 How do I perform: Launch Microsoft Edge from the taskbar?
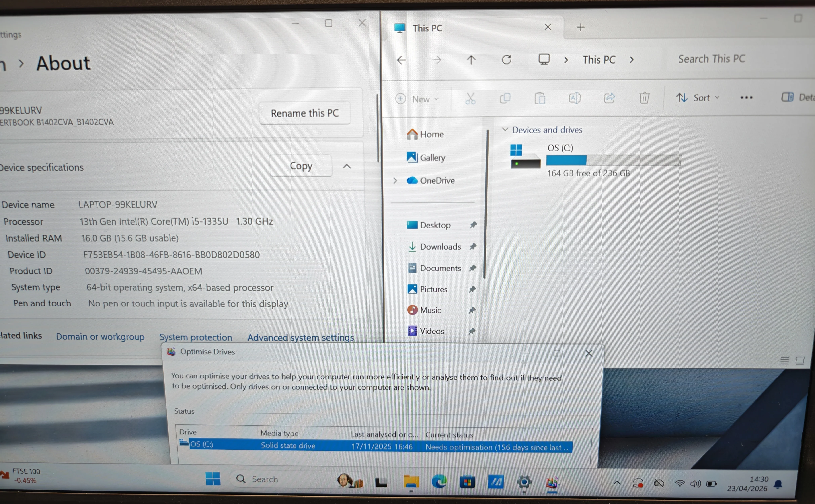click(439, 482)
